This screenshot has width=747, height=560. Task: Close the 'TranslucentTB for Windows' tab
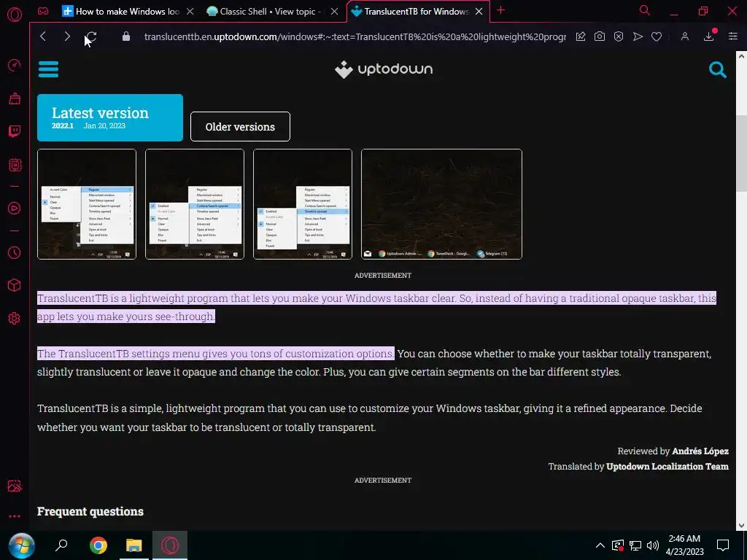coord(479,12)
